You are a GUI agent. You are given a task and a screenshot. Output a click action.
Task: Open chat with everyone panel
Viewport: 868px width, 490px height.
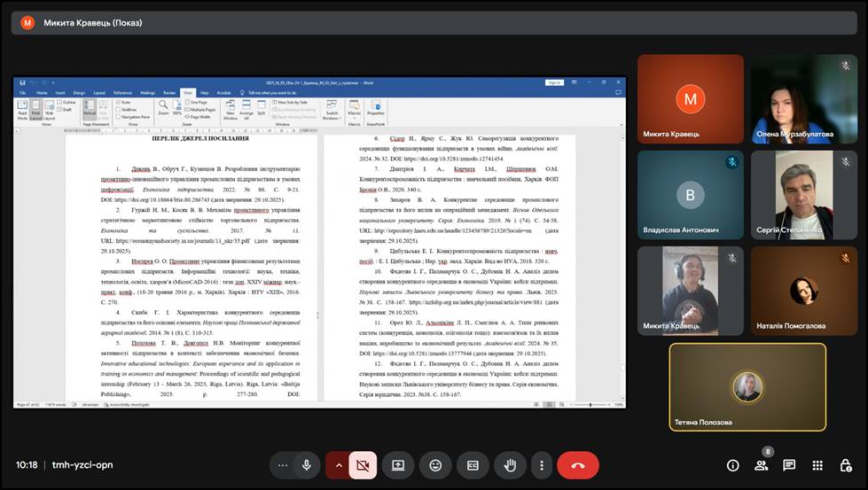click(789, 465)
